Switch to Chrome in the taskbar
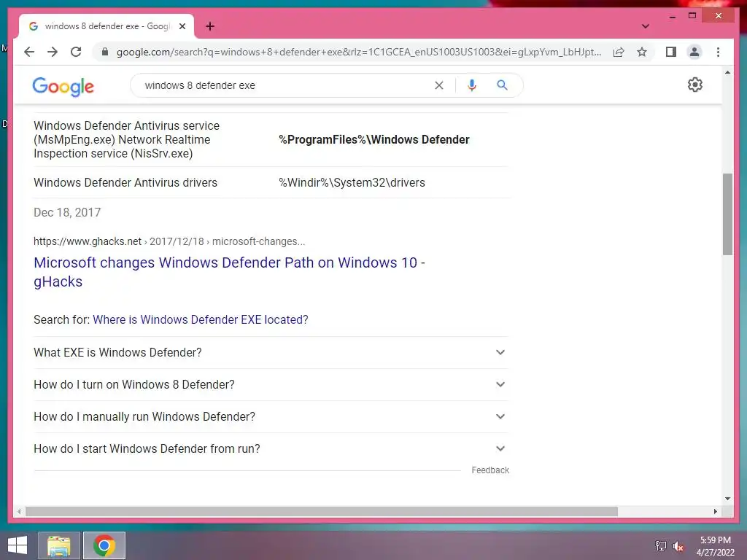This screenshot has width=747, height=560. click(x=104, y=545)
